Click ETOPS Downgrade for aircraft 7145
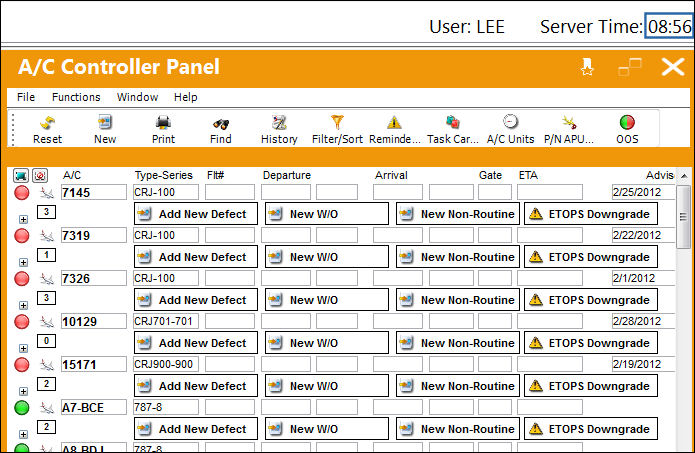This screenshot has height=453, width=695. 591,214
